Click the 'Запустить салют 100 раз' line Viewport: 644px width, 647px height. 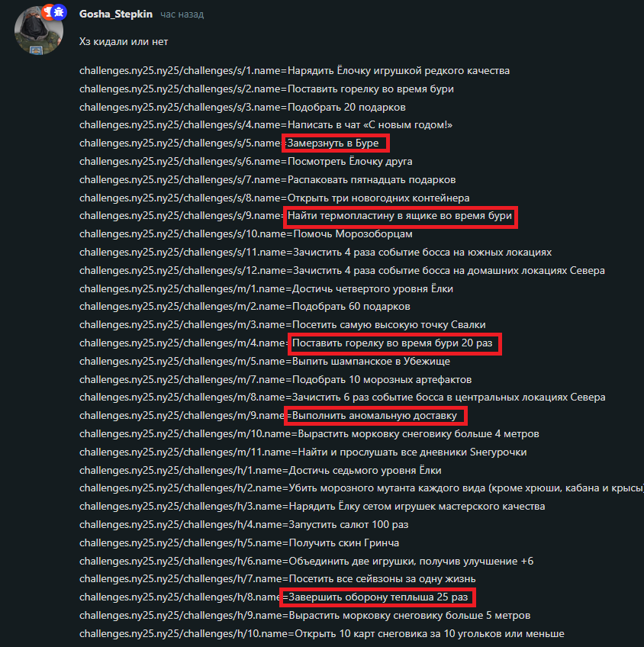point(244,525)
